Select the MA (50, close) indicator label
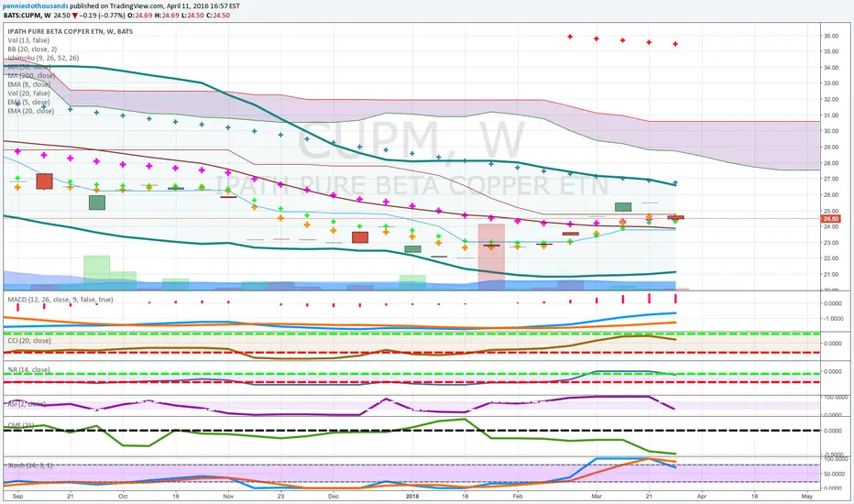Image resolution: width=854 pixels, height=504 pixels. coord(29,67)
